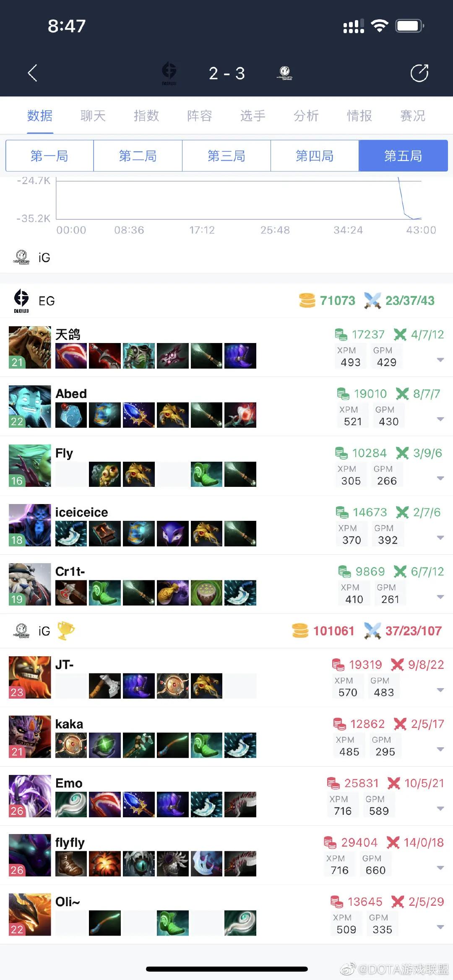Open the 赛况 tab
This screenshot has height=980, width=453.
413,115
